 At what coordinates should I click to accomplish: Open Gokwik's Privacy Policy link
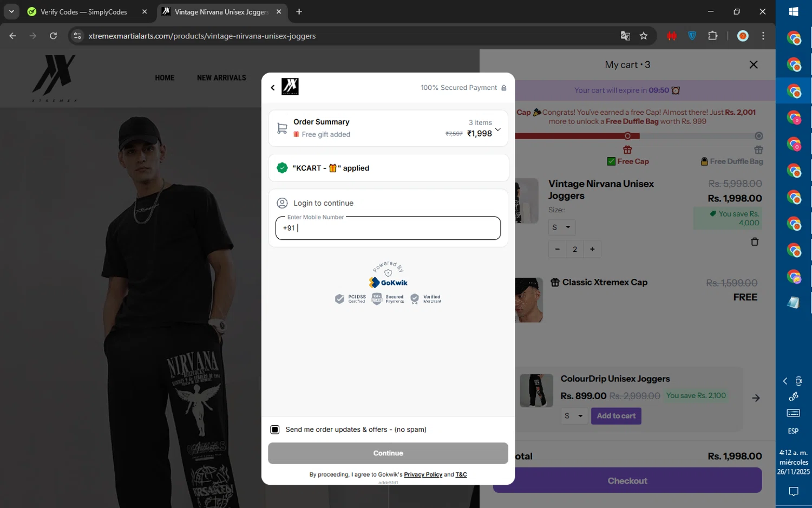click(x=423, y=474)
